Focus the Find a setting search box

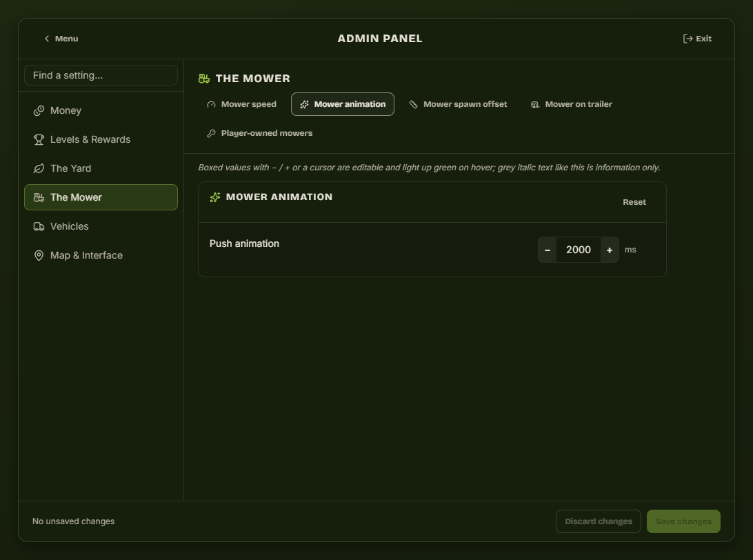(x=101, y=75)
